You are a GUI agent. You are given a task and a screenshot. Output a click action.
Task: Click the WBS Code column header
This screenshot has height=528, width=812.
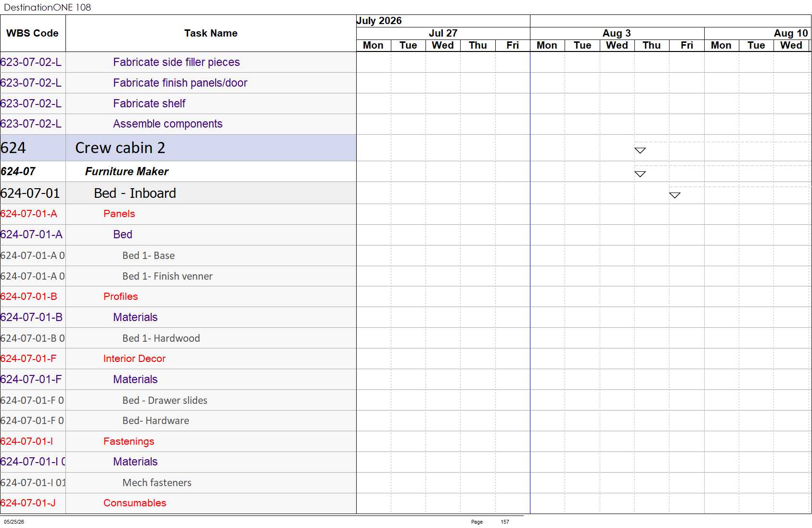[33, 33]
